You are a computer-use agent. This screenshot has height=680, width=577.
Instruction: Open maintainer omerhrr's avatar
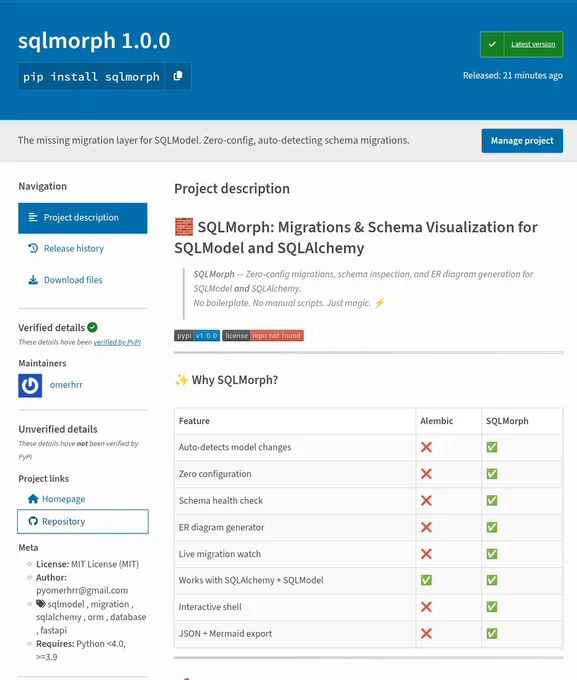click(30, 386)
